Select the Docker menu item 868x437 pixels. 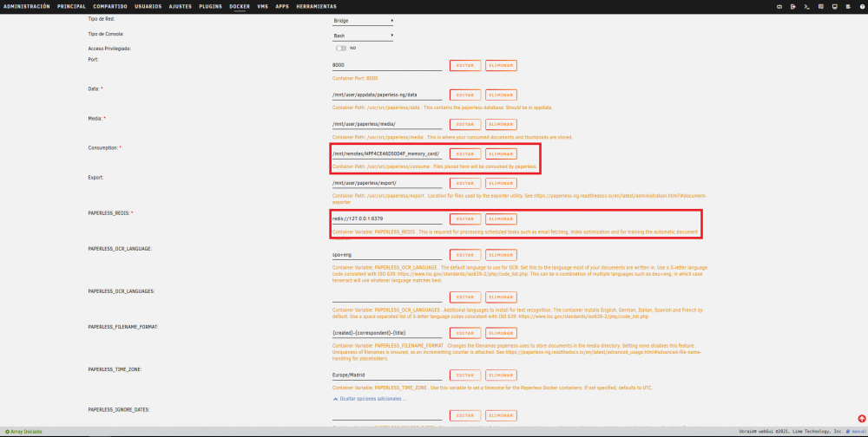pos(240,7)
